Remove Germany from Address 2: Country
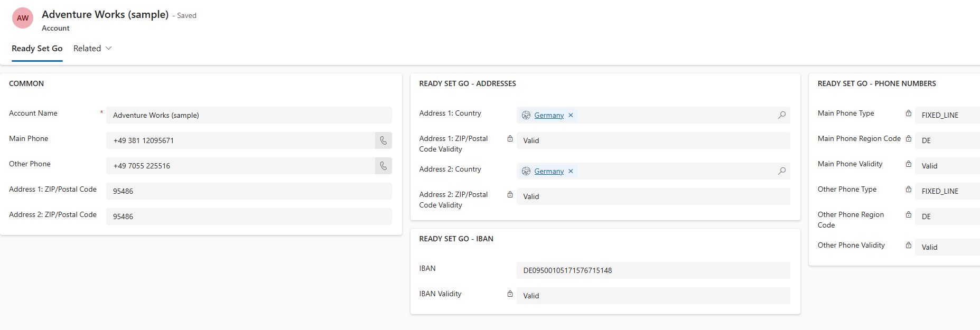Viewport: 980px width, 330px height. [571, 171]
